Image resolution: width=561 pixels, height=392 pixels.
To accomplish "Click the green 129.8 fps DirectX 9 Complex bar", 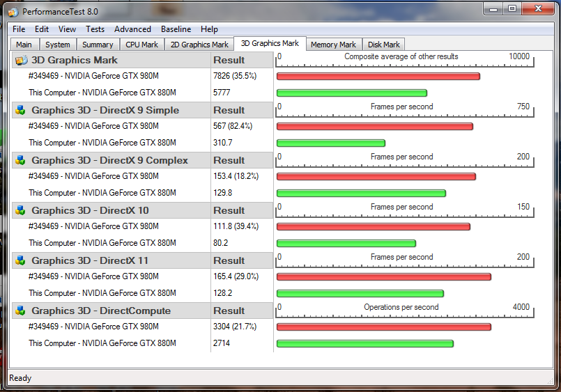I will click(x=361, y=194).
